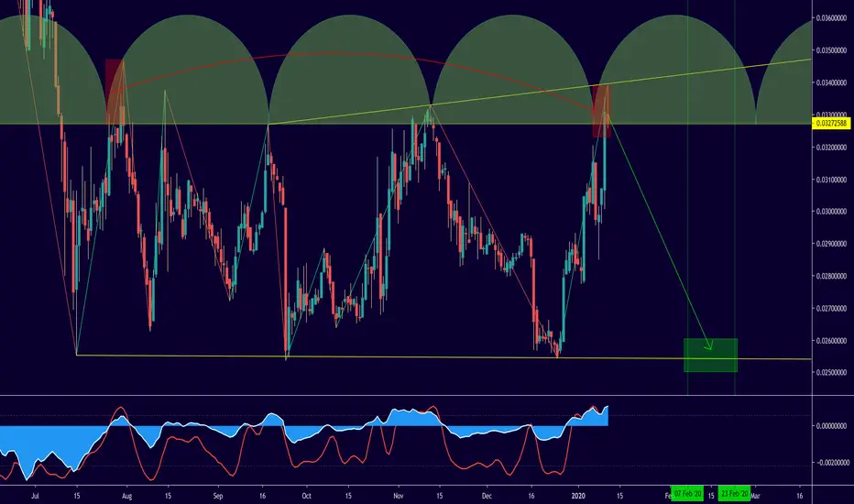Select the red arc connecting the peaks
This screenshot has width=854, height=504.
pyautogui.click(x=354, y=54)
